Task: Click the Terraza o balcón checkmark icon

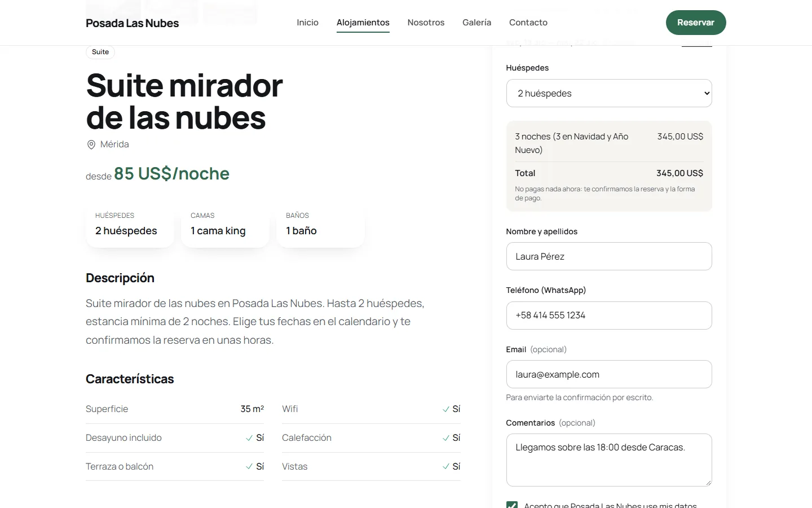Action: coord(249,467)
